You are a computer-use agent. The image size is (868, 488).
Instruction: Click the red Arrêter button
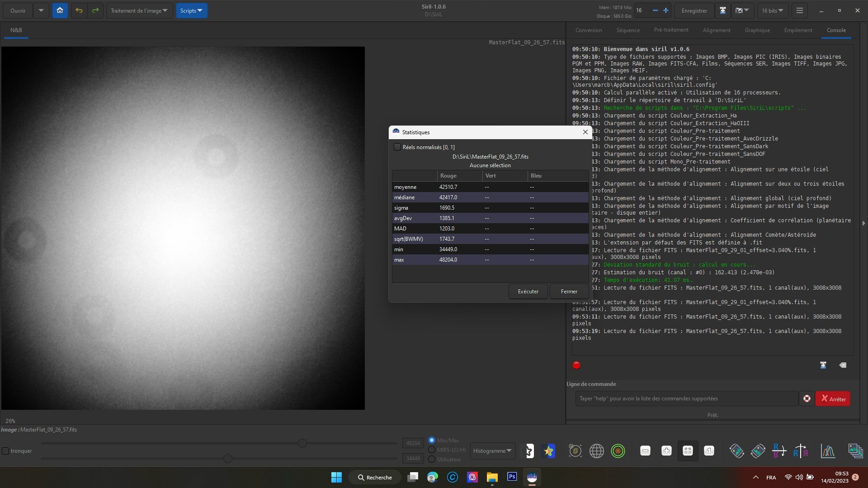(x=833, y=399)
